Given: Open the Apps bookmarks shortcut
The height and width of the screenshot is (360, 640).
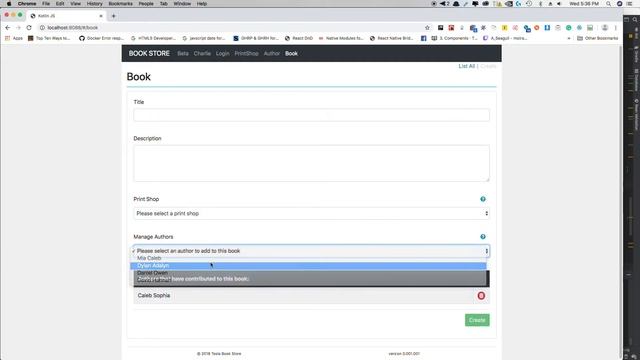Looking at the screenshot, I should click(14, 38).
